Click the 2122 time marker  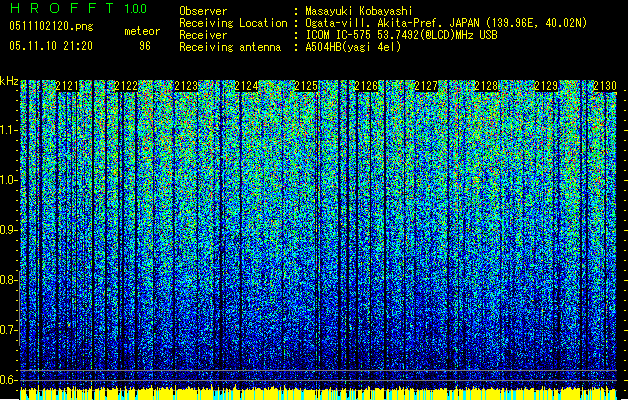[x=126, y=86]
